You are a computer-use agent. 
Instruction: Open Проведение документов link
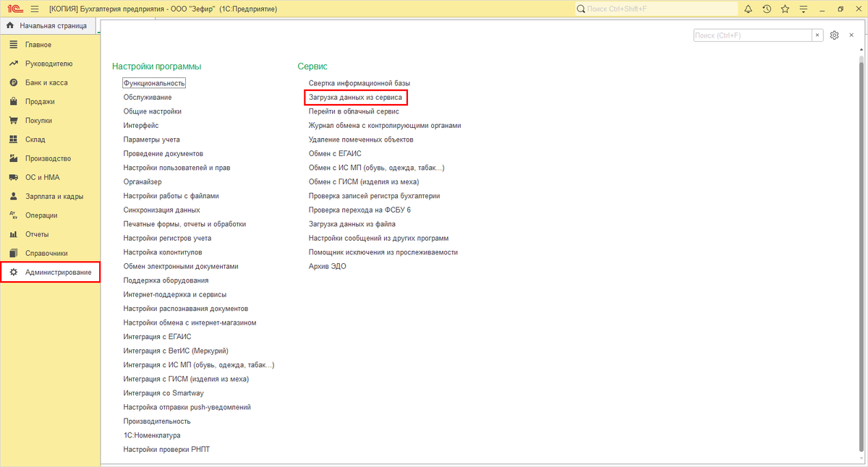click(x=163, y=153)
